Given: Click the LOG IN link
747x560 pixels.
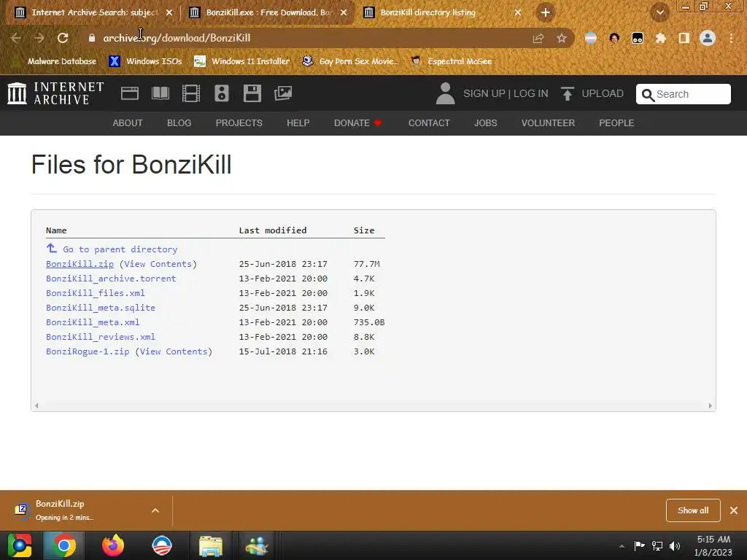Looking at the screenshot, I should (531, 93).
